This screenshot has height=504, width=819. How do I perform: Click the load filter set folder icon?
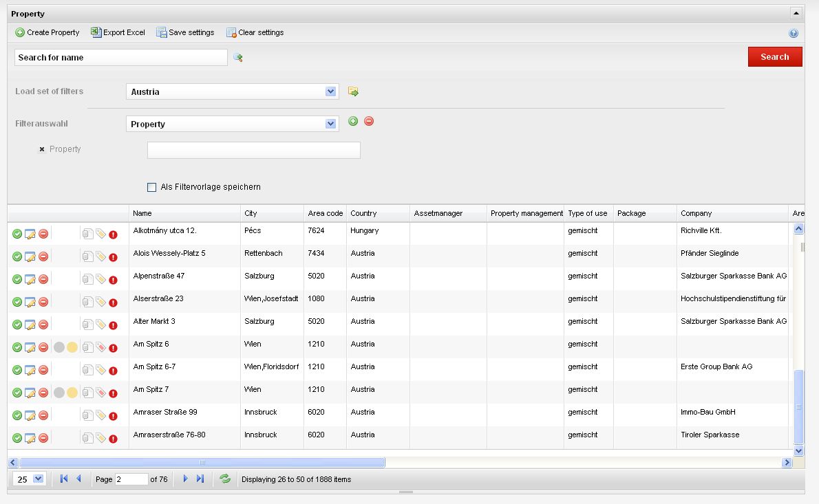pos(353,91)
